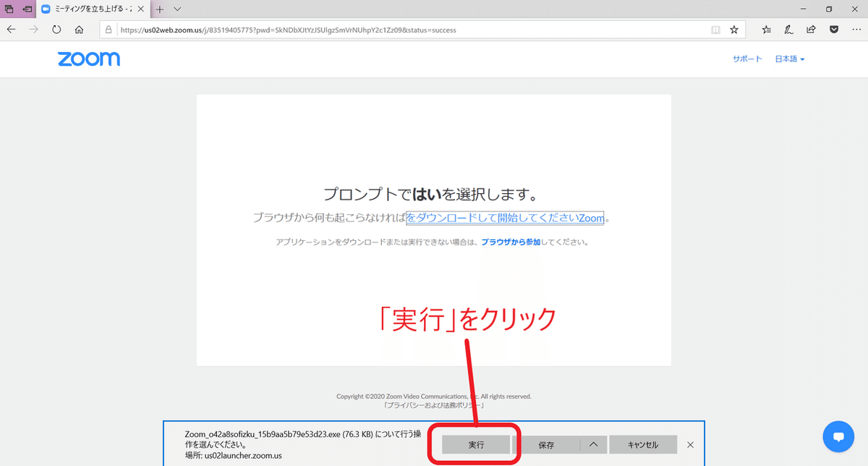Click the 実行 button
868x466 pixels.
click(x=476, y=445)
